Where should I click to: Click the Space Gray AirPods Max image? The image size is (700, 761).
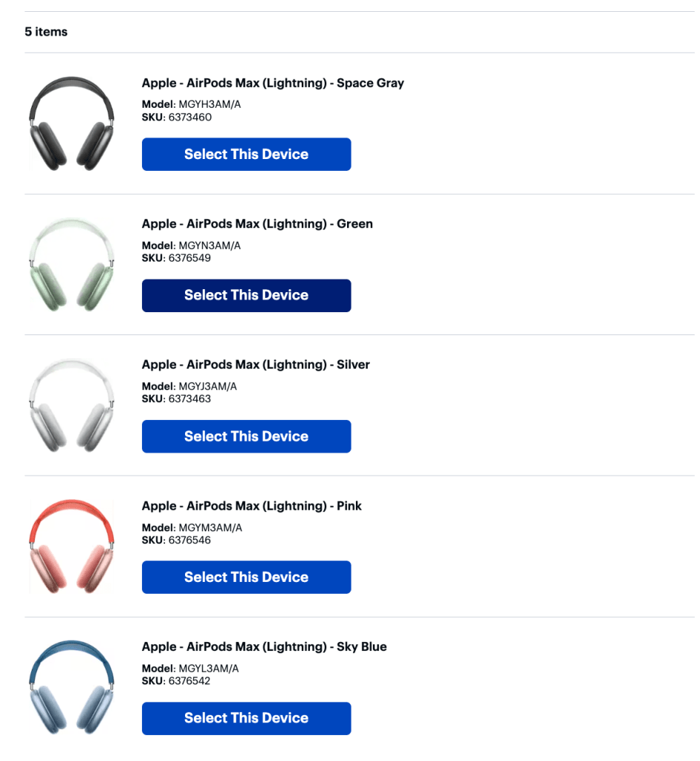pyautogui.click(x=71, y=123)
